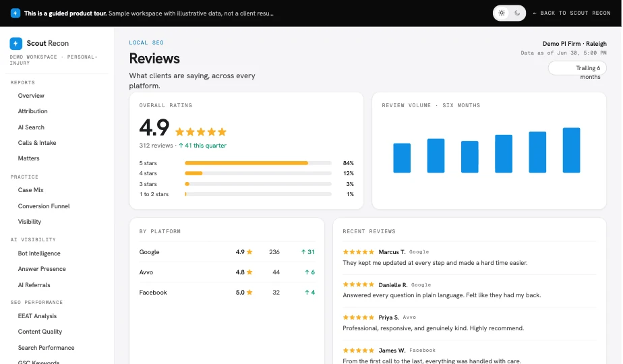Click the third bar in Review Volume chart
Viewport: 623px width, 364px height.
point(470,157)
